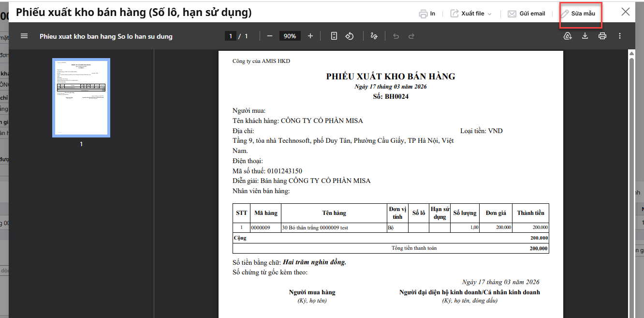The height and width of the screenshot is (318, 644).
Task: Open Sửa mẫu template editor
Action: [578, 14]
